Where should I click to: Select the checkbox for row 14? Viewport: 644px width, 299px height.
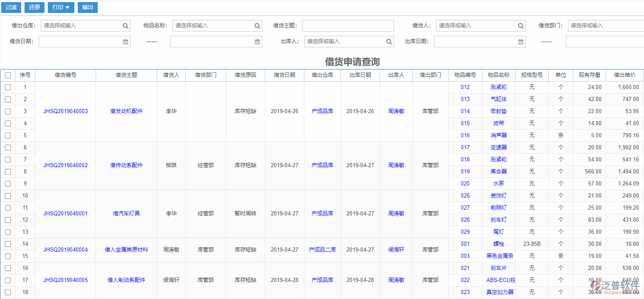pos(8,244)
